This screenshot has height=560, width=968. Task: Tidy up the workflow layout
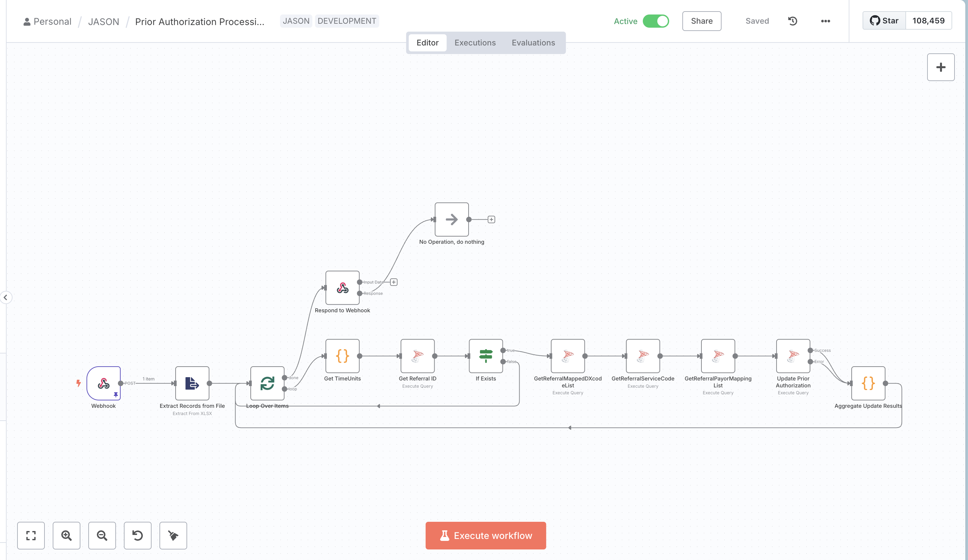pyautogui.click(x=173, y=535)
